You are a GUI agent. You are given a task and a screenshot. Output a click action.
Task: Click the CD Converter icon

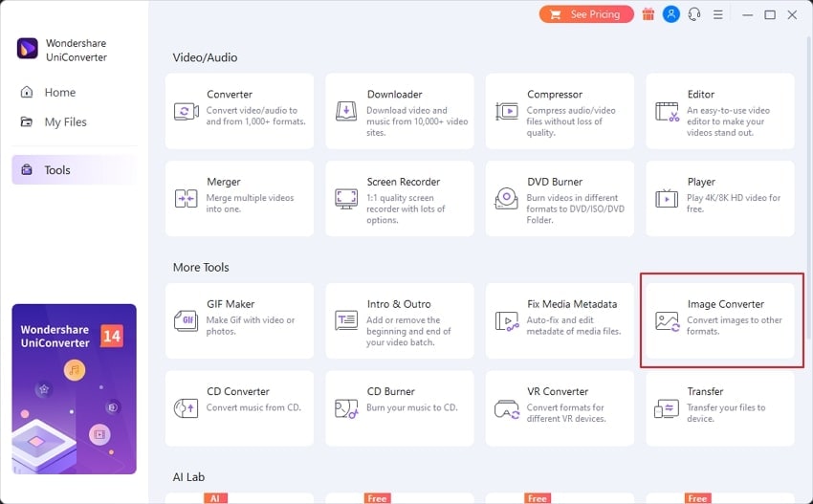187,408
